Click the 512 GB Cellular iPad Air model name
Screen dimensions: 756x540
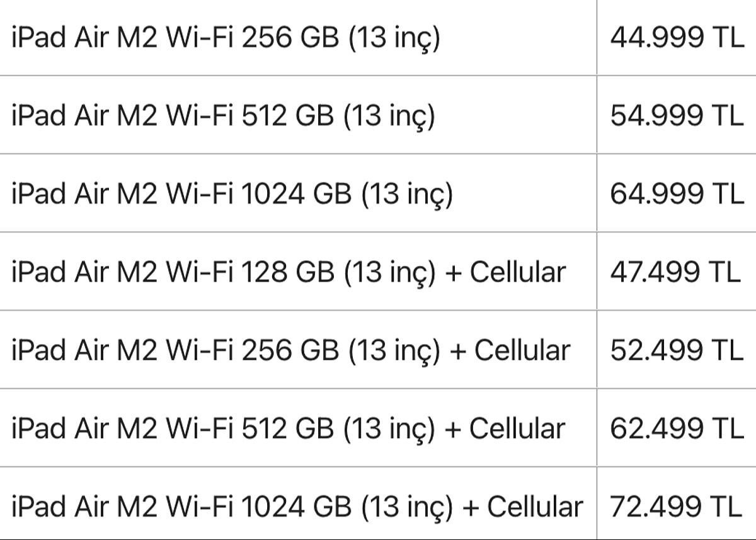pyautogui.click(x=289, y=428)
